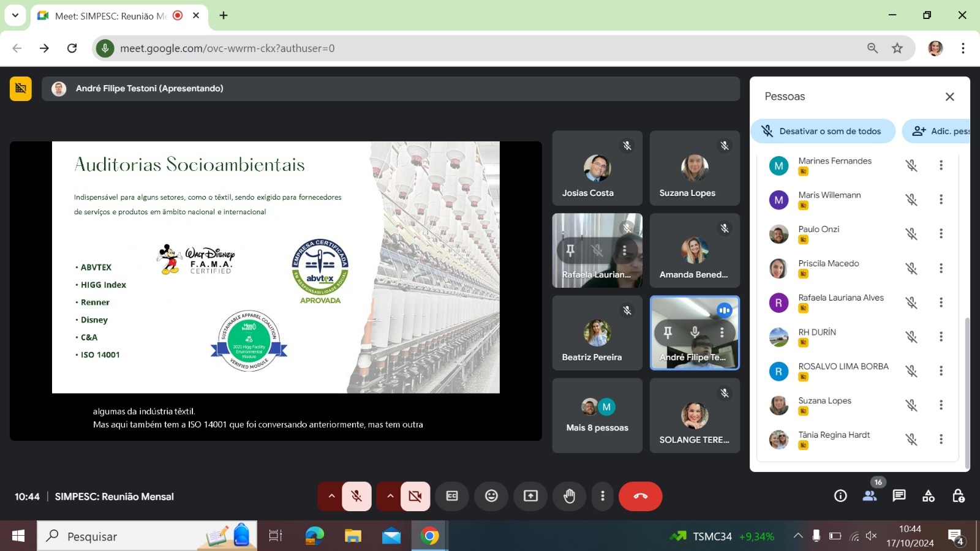Toggle the microphone mute button
This screenshot has width=980, height=551.
356,496
